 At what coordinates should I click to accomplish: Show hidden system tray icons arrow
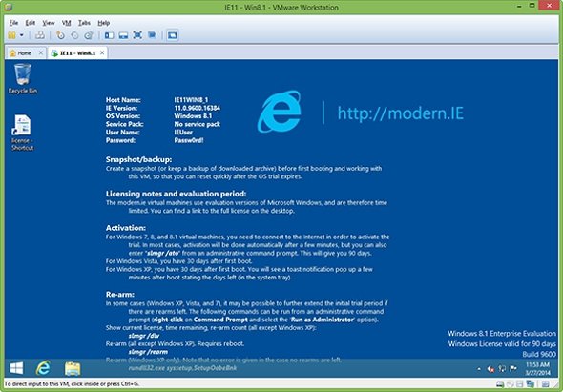479,369
